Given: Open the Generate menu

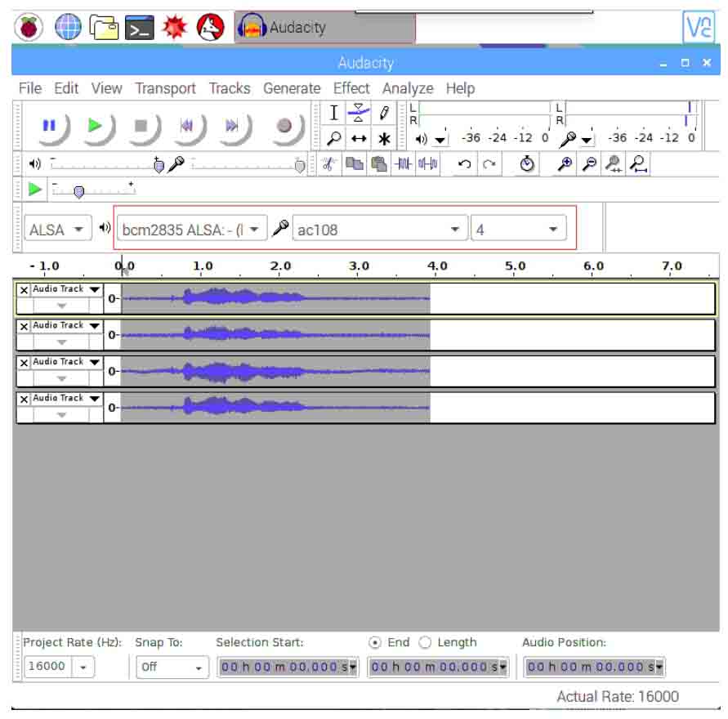Looking at the screenshot, I should point(292,88).
